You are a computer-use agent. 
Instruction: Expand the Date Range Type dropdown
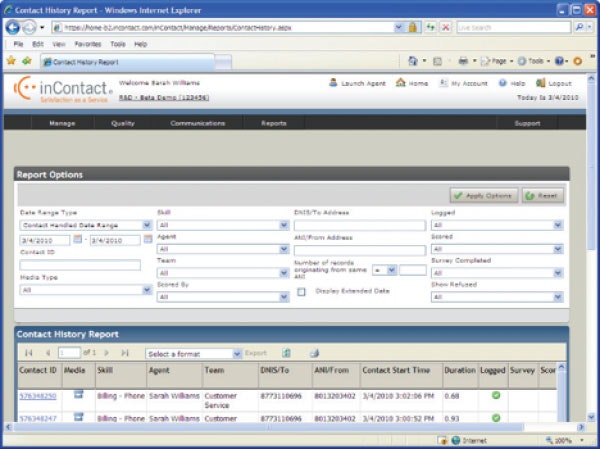click(x=147, y=226)
